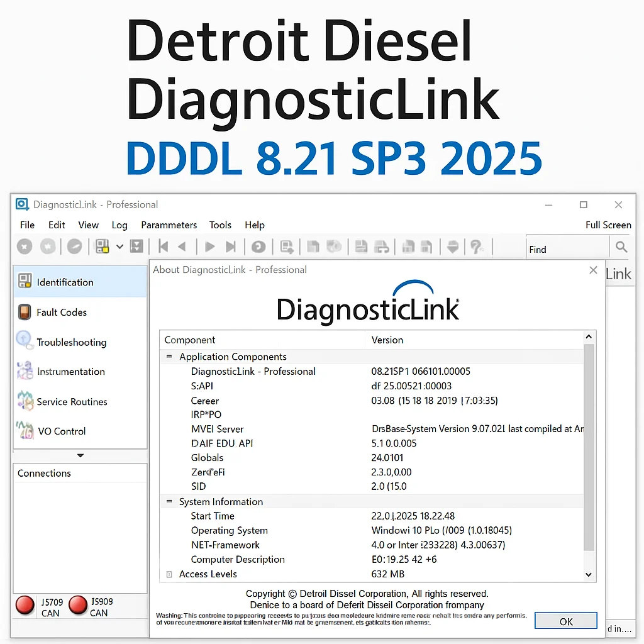Click the boxed funnel filter toolbar icon
The height and width of the screenshot is (644, 644).
pos(136,247)
